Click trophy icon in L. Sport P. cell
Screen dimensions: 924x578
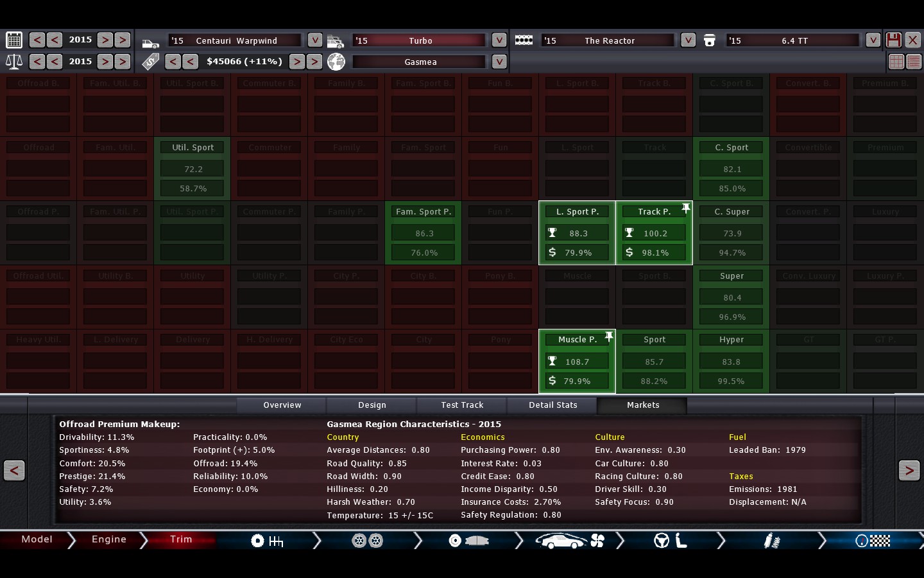552,233
